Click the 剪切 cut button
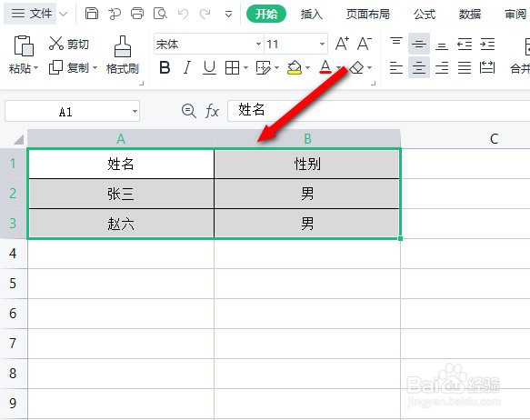The width and height of the screenshot is (530, 420). 68,44
